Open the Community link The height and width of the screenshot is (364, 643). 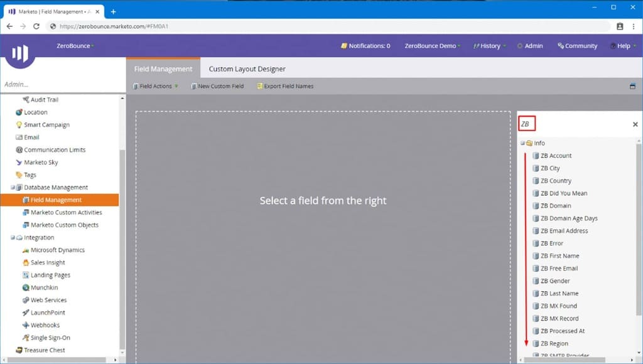pyautogui.click(x=578, y=46)
